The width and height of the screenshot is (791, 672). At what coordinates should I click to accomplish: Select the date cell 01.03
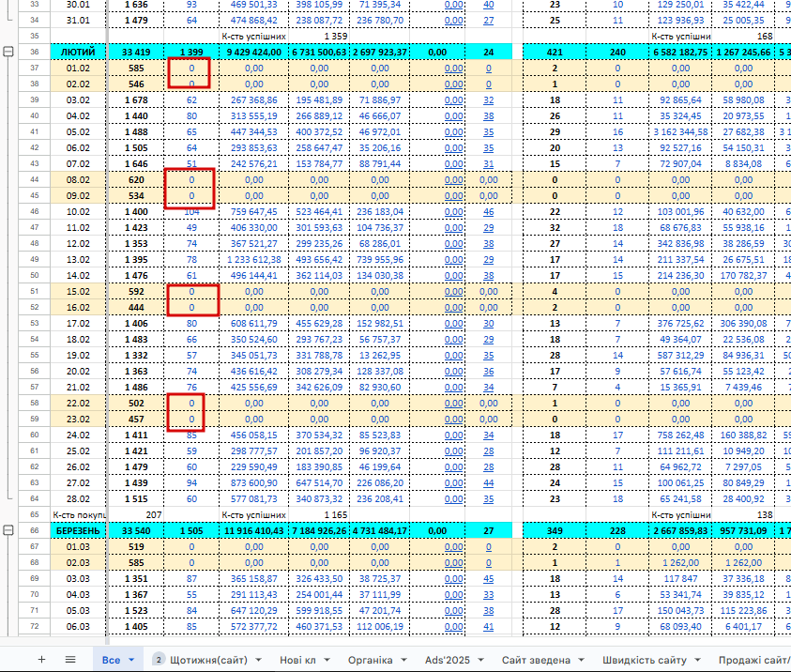pos(78,547)
